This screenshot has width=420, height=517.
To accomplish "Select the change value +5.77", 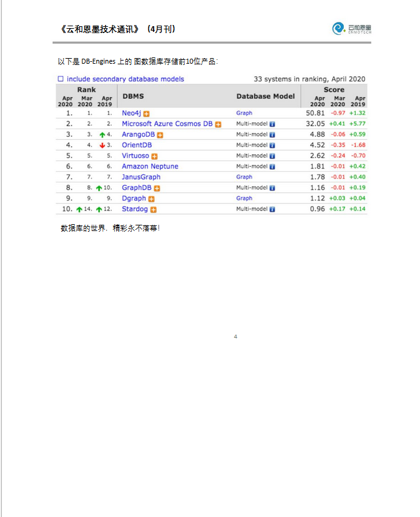I will (358, 124).
